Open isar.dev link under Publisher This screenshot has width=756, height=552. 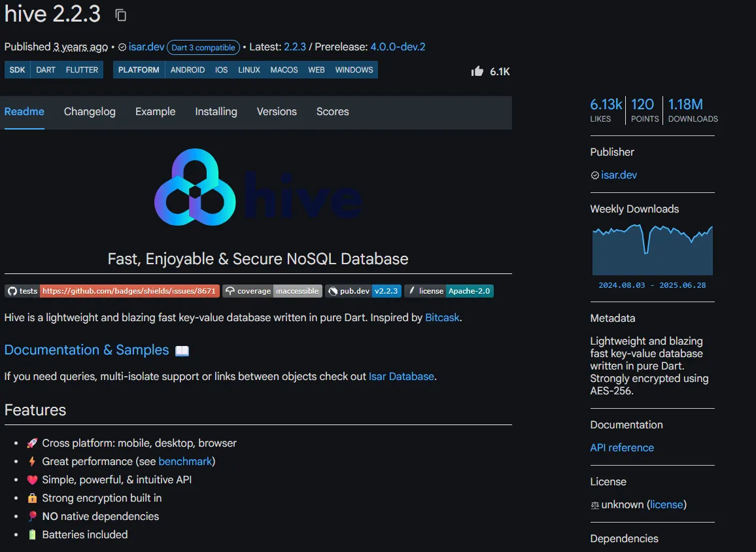[x=619, y=175]
